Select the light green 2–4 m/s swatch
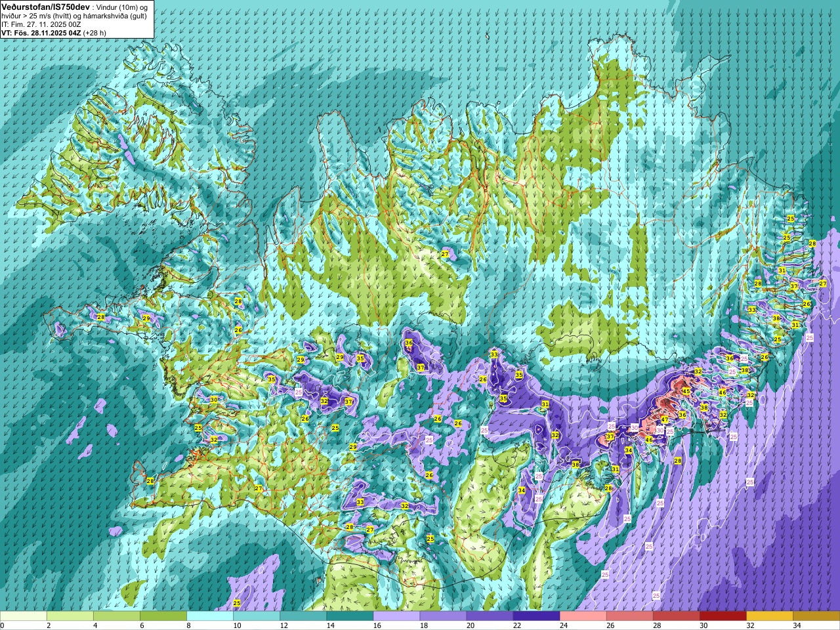 point(70,616)
